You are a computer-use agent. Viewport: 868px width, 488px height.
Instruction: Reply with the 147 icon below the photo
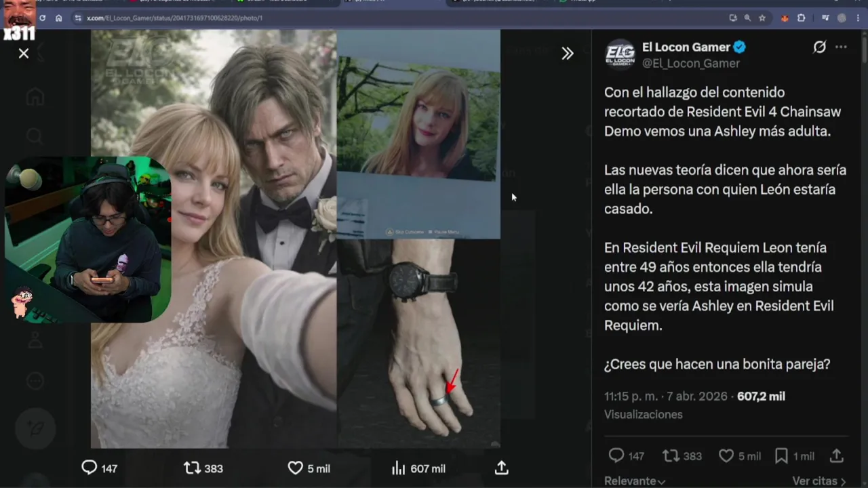tap(99, 468)
